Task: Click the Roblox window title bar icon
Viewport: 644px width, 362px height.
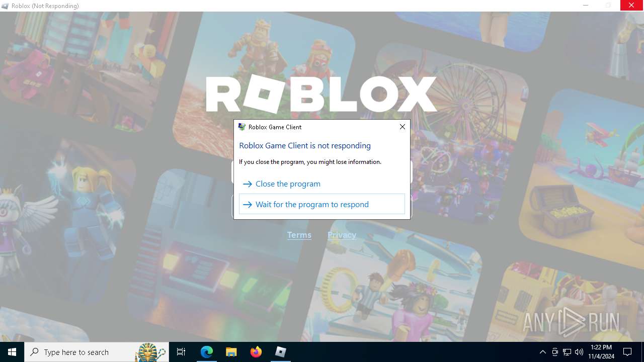Action: coord(5,6)
